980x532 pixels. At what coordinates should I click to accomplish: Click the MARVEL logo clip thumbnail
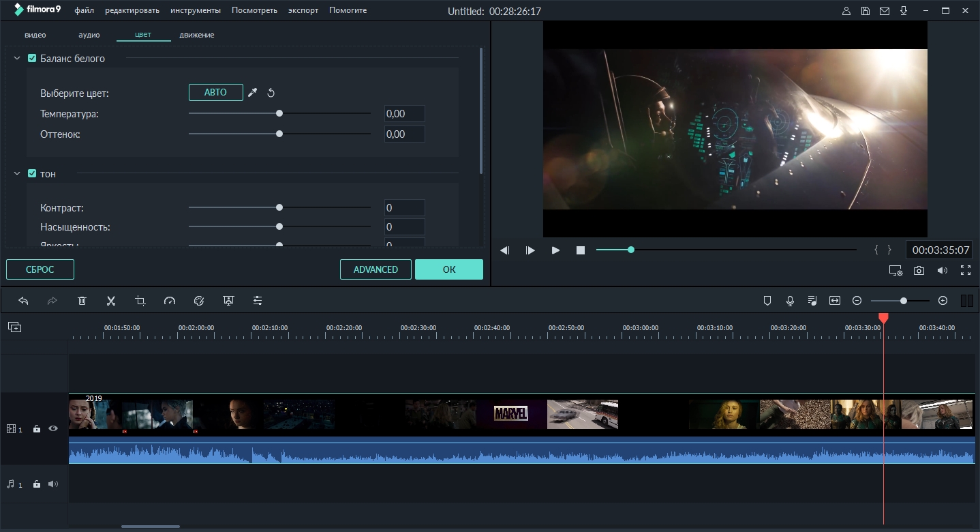point(511,414)
